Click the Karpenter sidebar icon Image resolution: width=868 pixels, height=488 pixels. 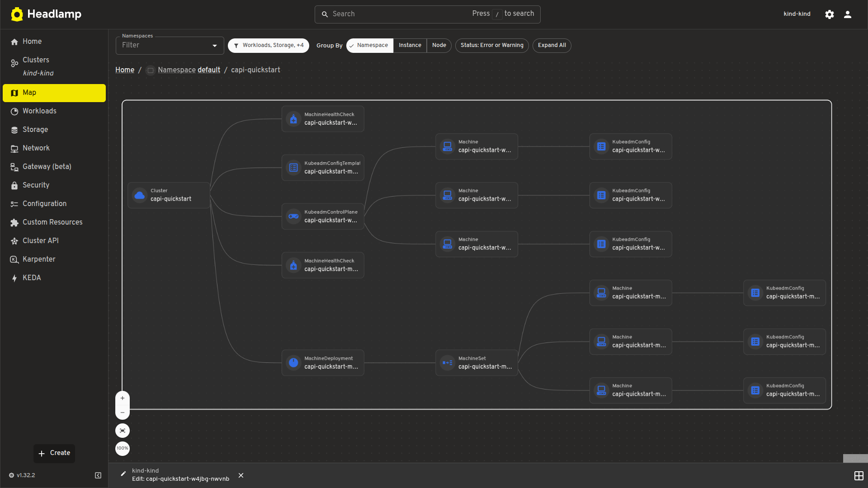(14, 260)
